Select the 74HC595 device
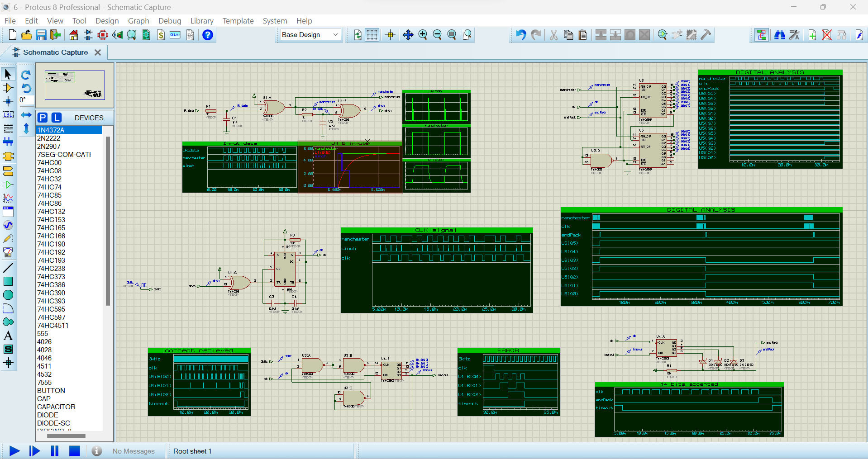The width and height of the screenshot is (868, 459). [x=69, y=309]
